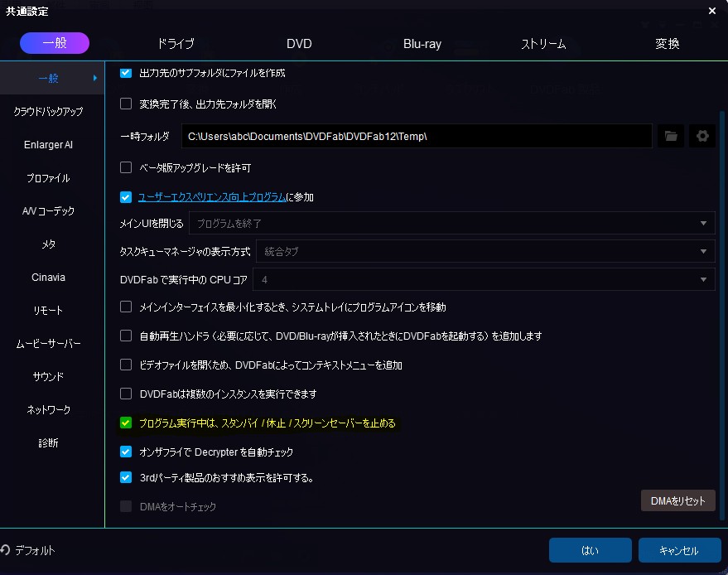Toggle オンザフライで Decrypter を自動チェック

[x=126, y=452]
